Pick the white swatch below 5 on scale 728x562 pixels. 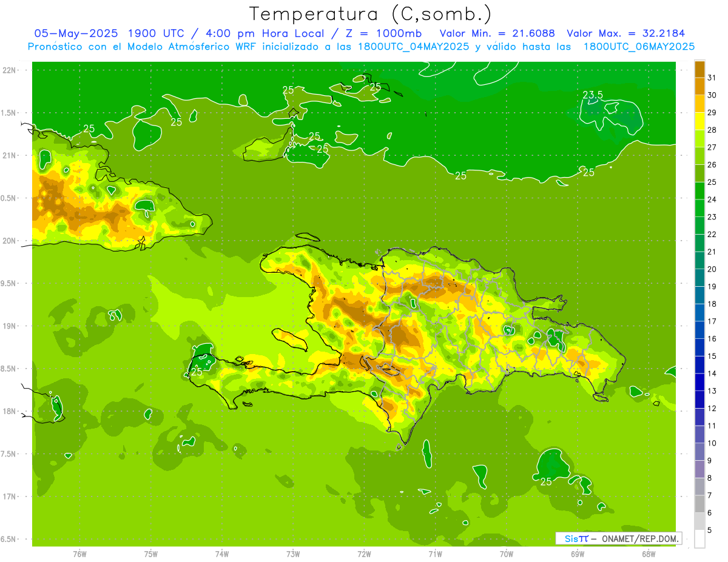point(699,539)
